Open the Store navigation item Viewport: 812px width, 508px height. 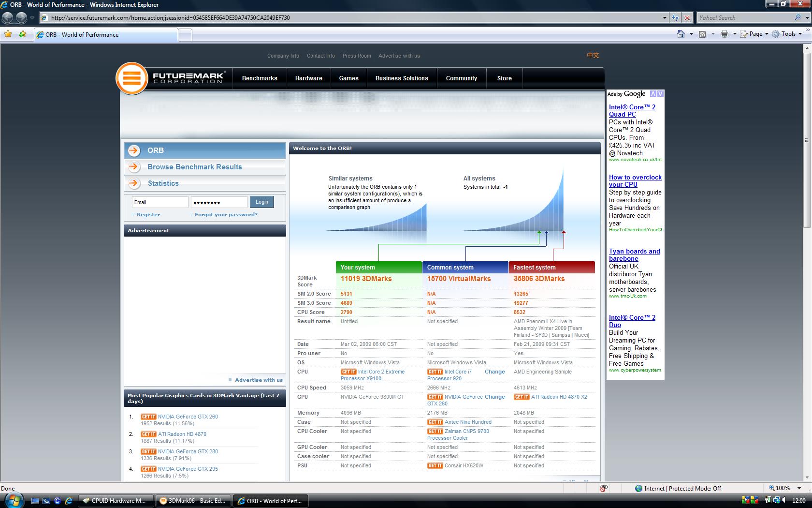pyautogui.click(x=504, y=78)
